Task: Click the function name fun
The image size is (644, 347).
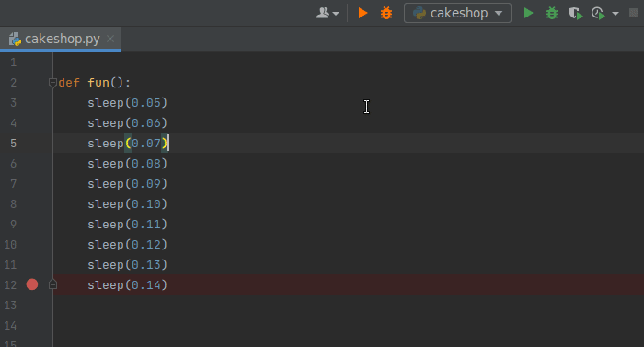Action: point(98,83)
